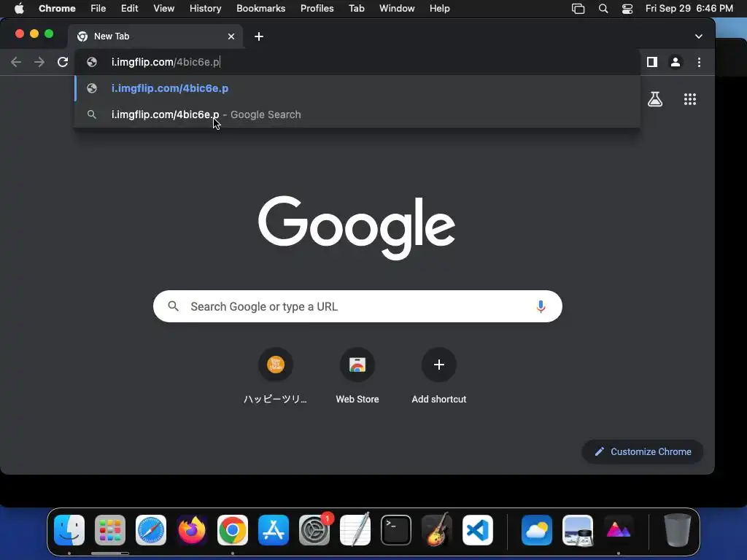Click the screen mirroring icon in menu bar
747x560 pixels.
(x=578, y=9)
